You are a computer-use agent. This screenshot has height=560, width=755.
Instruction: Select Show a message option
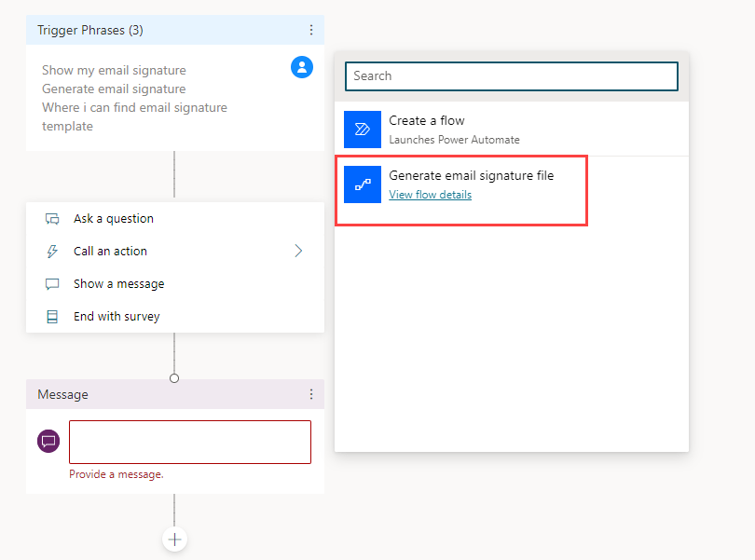118,284
